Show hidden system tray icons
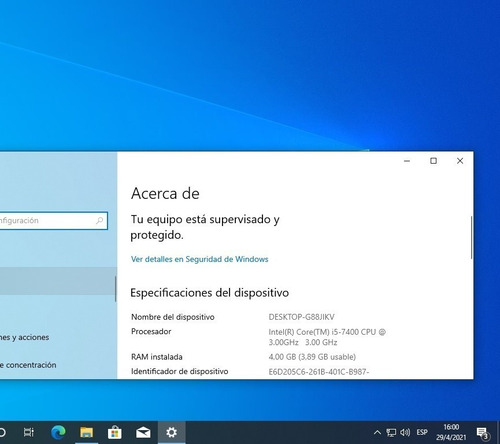Screen dimensions: 500x444 click(x=377, y=432)
